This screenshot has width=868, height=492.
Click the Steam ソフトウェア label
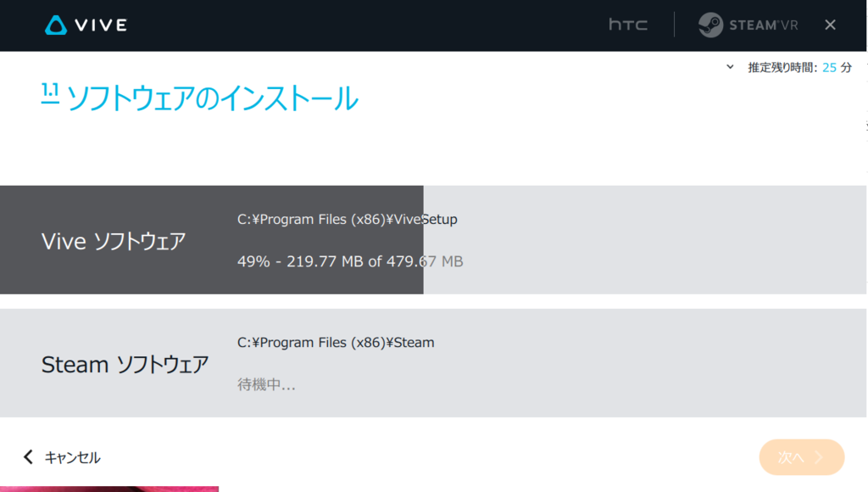point(125,365)
